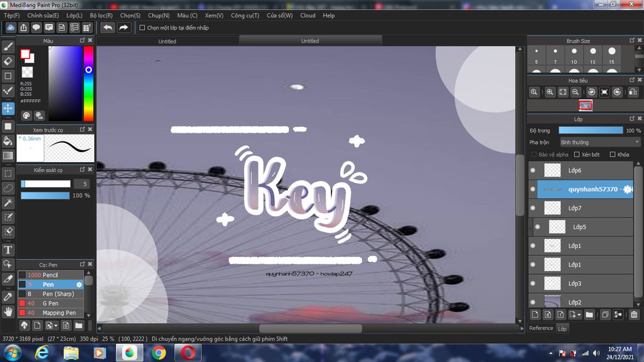The image size is (644, 362).
Task: Click layer list scroll-down arrow
Action: pos(638,305)
